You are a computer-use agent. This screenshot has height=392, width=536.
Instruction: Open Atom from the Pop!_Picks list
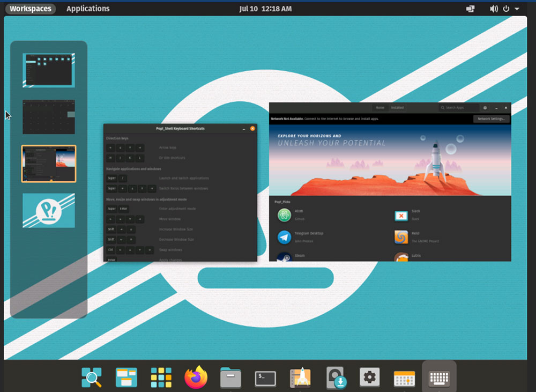(284, 215)
